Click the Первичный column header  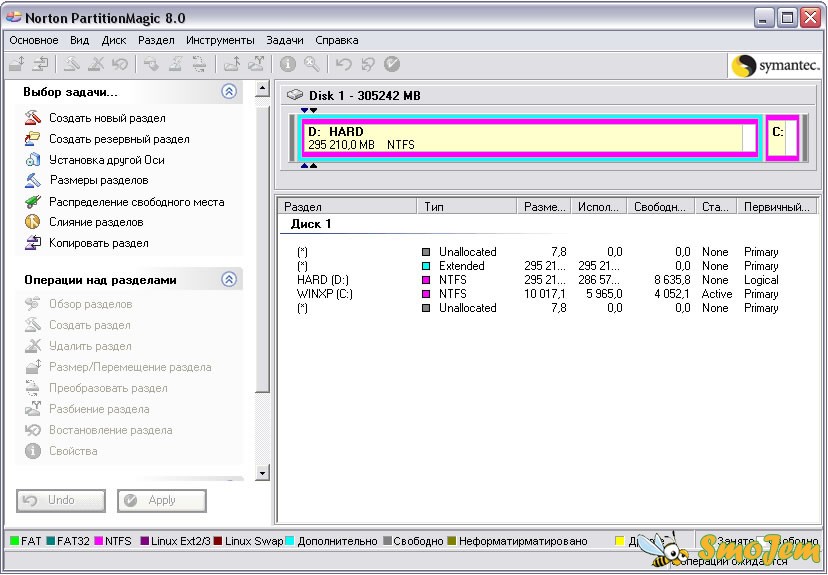pos(777,207)
